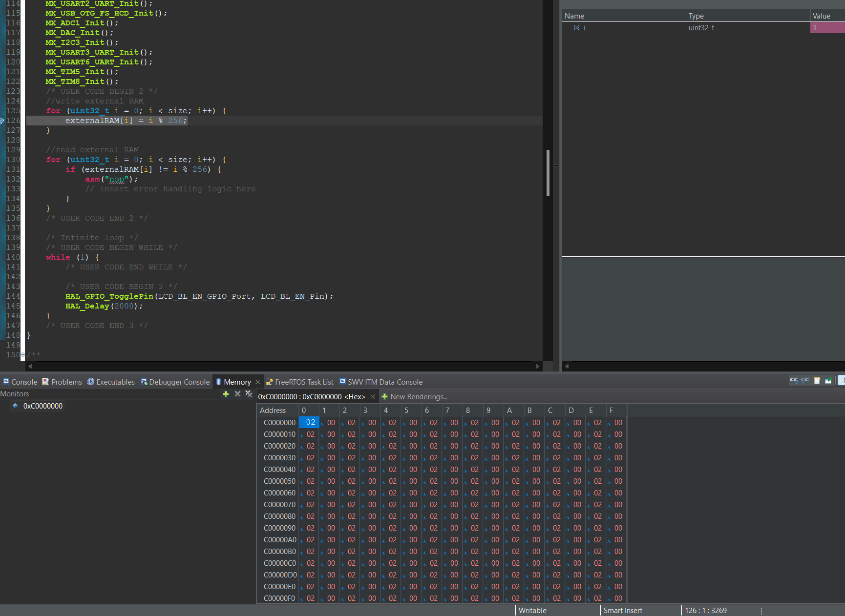Open the SWV ITM Data Console tab
The height and width of the screenshot is (616, 845).
pos(384,382)
